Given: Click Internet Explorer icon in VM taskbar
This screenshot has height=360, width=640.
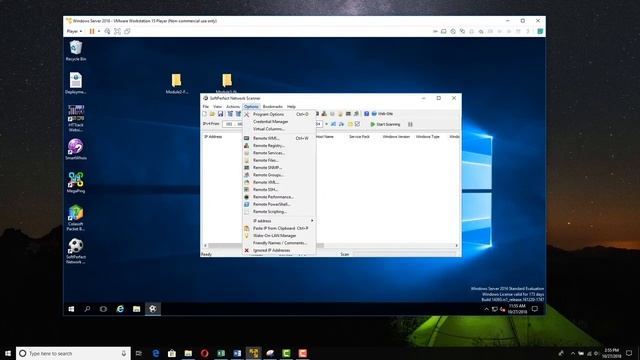Looking at the screenshot, I should 120,309.
